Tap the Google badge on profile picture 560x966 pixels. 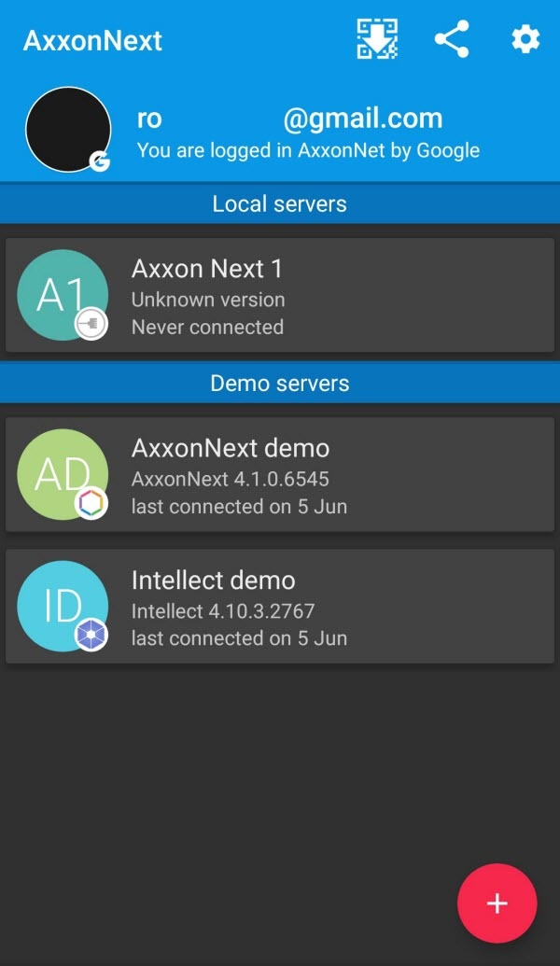coord(100,162)
